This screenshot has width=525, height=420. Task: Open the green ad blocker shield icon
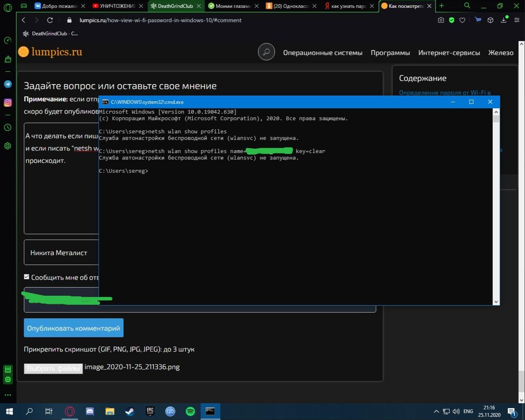point(452,20)
